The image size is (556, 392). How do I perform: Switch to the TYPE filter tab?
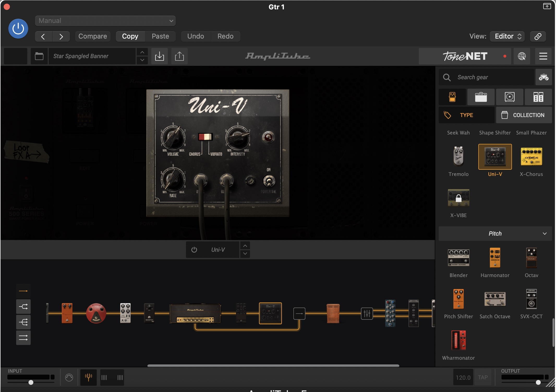point(467,115)
